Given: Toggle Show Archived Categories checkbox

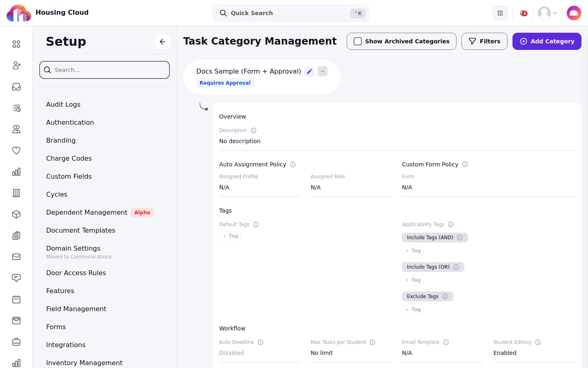Looking at the screenshot, I should coord(358,41).
